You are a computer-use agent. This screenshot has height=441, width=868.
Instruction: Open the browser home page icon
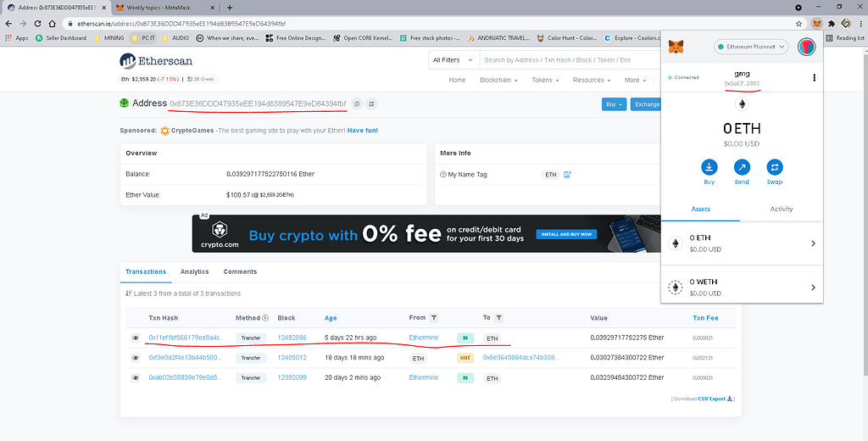click(52, 24)
